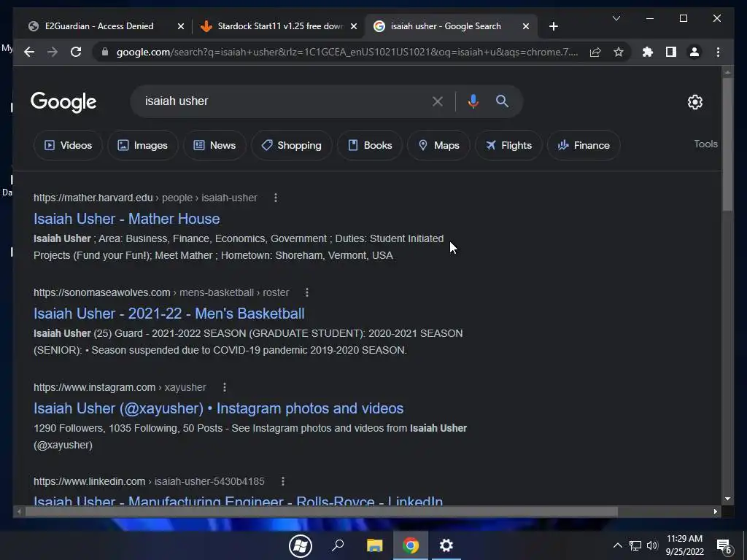
Task: Open taskbar search
Action: pyautogui.click(x=338, y=545)
